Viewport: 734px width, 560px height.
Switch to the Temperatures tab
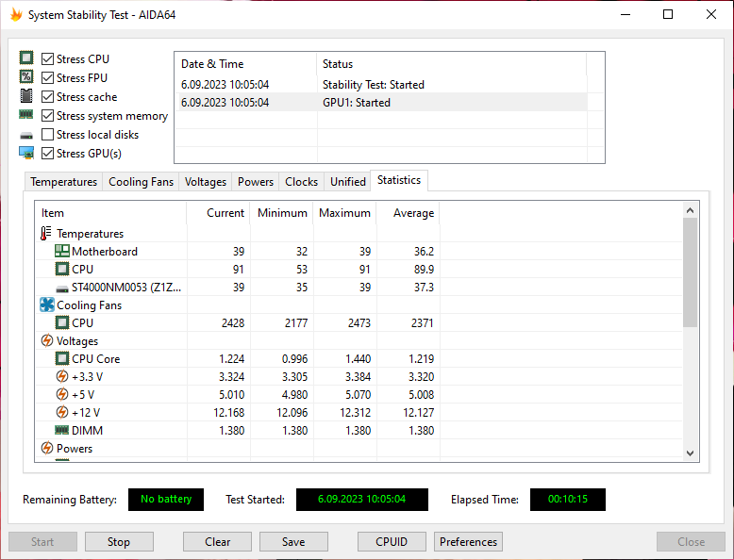tap(63, 182)
